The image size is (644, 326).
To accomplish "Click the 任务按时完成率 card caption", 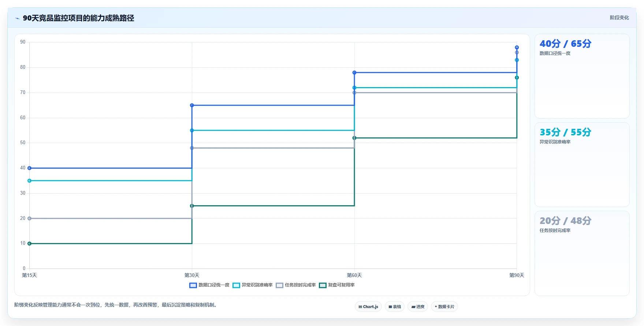I will [555, 231].
